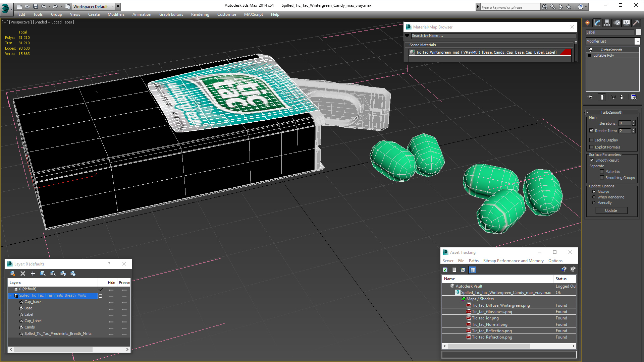The width and height of the screenshot is (644, 362).
Task: Click the Undo arrow icon
Action: 43,6
